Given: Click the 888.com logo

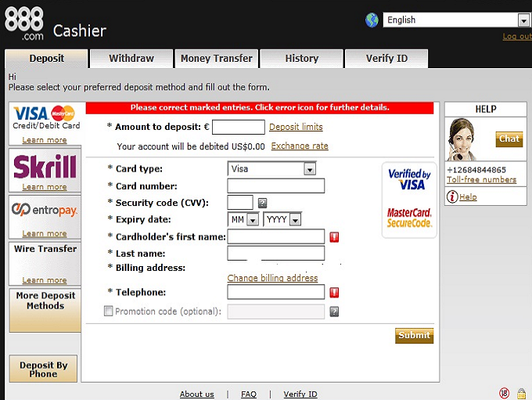Looking at the screenshot, I should click(24, 23).
